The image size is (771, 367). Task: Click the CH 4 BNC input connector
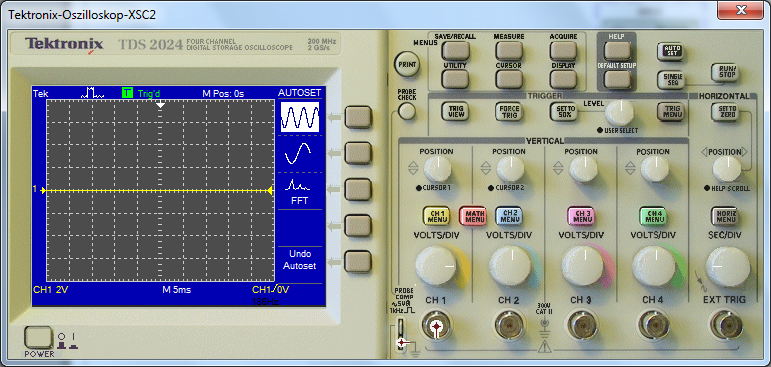click(653, 326)
